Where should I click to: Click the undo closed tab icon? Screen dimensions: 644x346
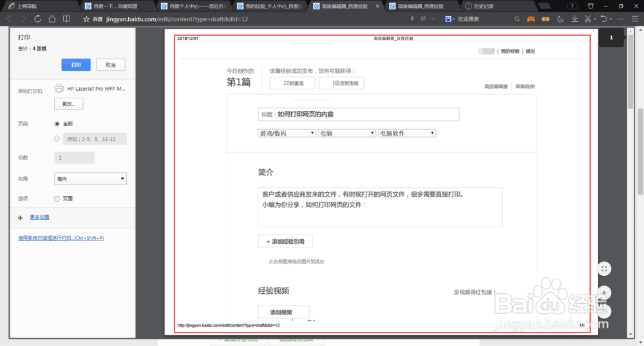[x=604, y=19]
